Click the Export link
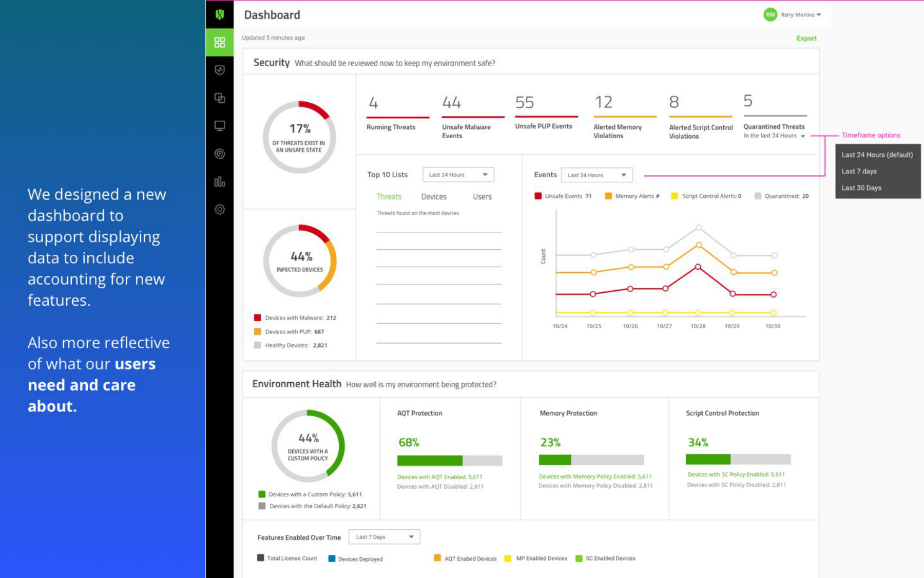Image resolution: width=924 pixels, height=578 pixels. pyautogui.click(x=806, y=39)
